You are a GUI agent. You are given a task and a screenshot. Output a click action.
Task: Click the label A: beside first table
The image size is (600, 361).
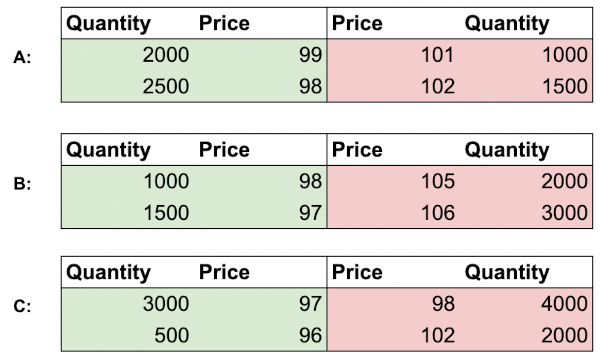coord(22,57)
